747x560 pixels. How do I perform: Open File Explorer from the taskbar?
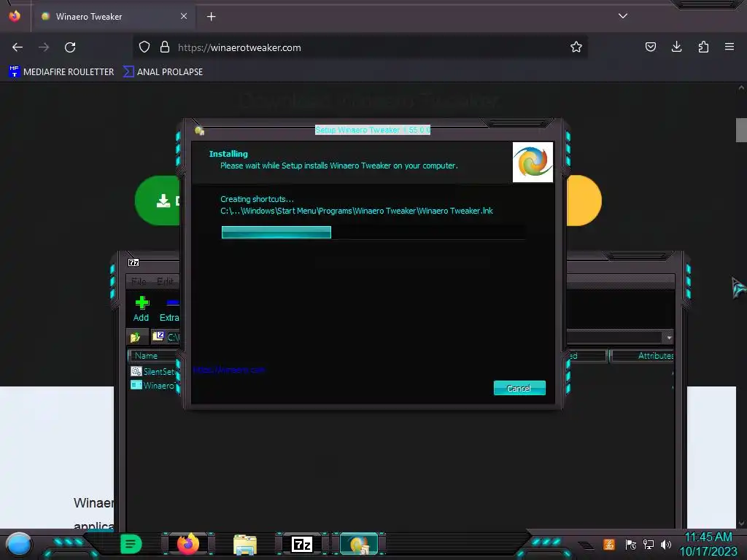[245, 545]
